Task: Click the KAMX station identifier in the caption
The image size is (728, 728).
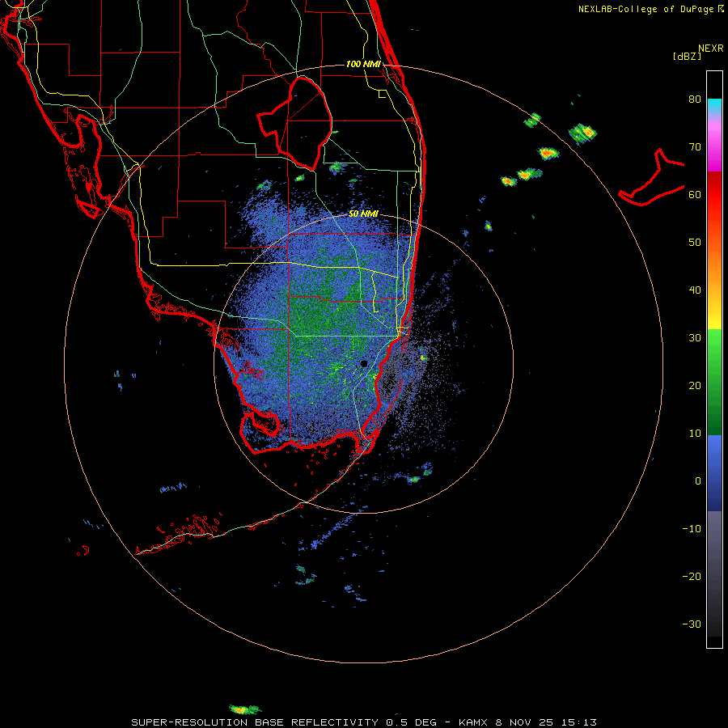Action: pyautogui.click(x=472, y=722)
